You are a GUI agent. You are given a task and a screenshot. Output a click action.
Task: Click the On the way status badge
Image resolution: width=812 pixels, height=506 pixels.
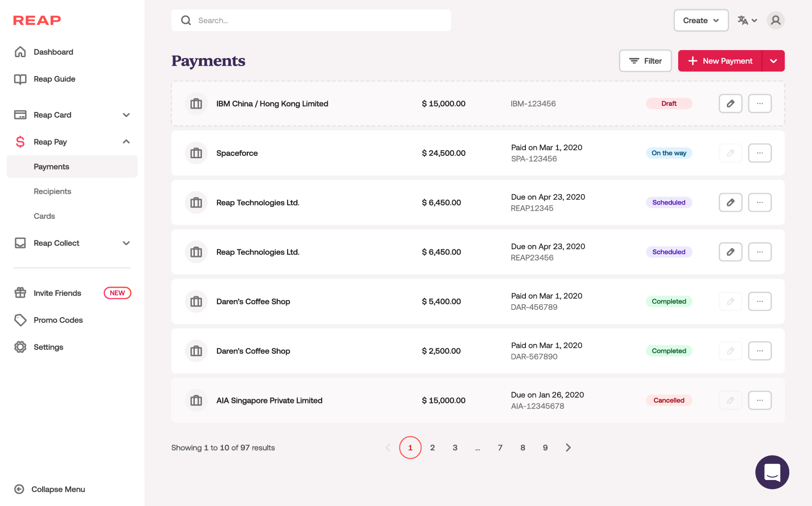[669, 153]
